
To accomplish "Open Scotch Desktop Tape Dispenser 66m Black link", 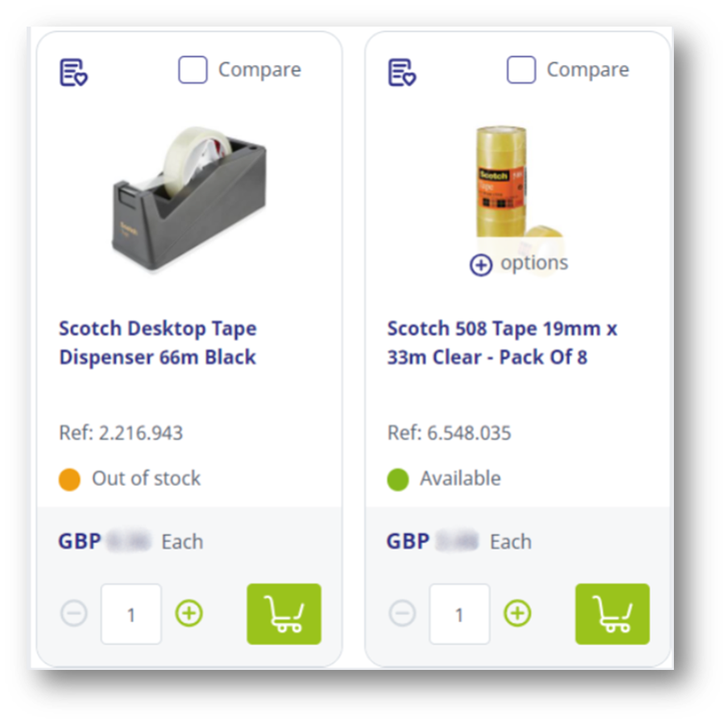I will (158, 342).
